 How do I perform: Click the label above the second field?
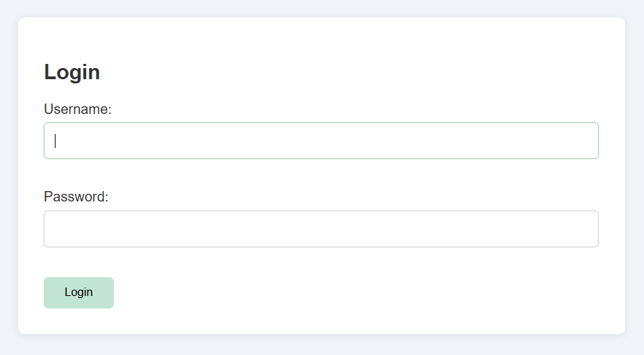[76, 197]
